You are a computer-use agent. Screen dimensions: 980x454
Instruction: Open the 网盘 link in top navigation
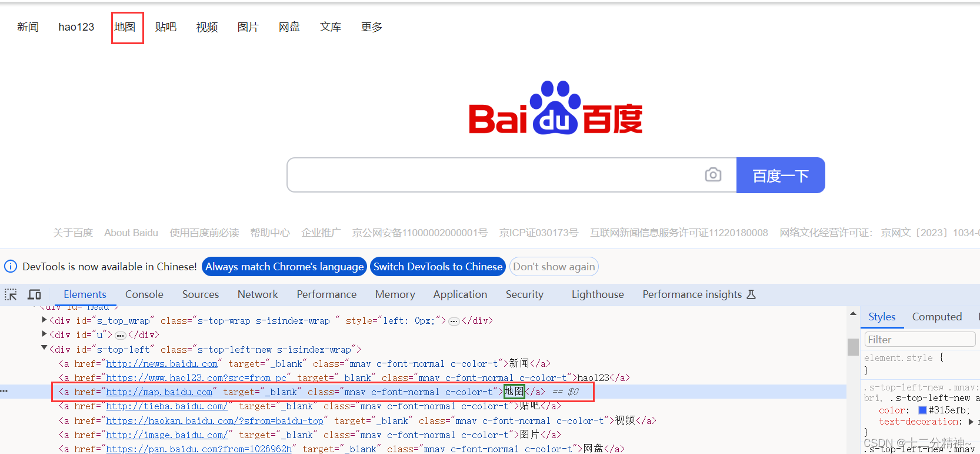[x=289, y=27]
